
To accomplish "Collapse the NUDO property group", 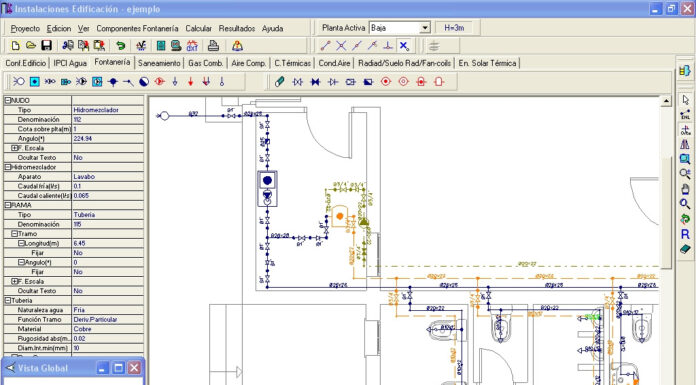I will point(8,100).
